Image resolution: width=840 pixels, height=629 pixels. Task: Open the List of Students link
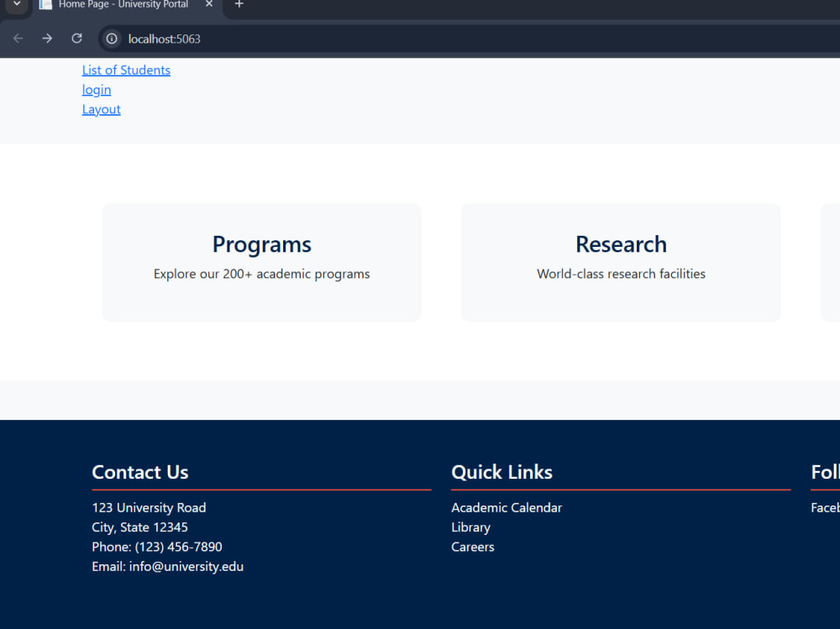click(x=126, y=71)
